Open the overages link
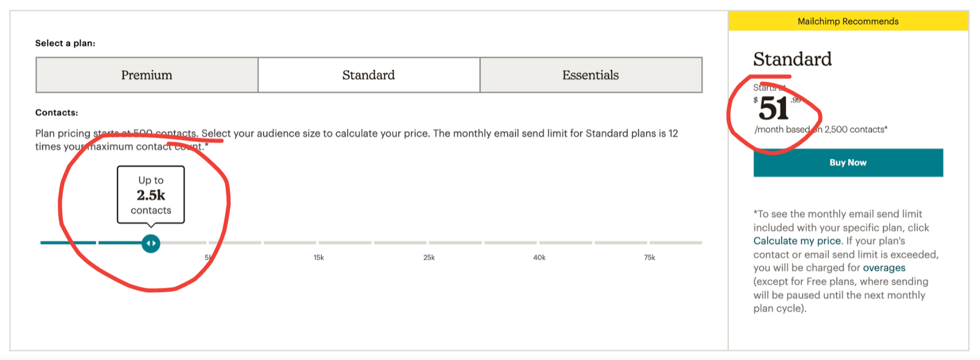The image size is (980, 360). (884, 268)
